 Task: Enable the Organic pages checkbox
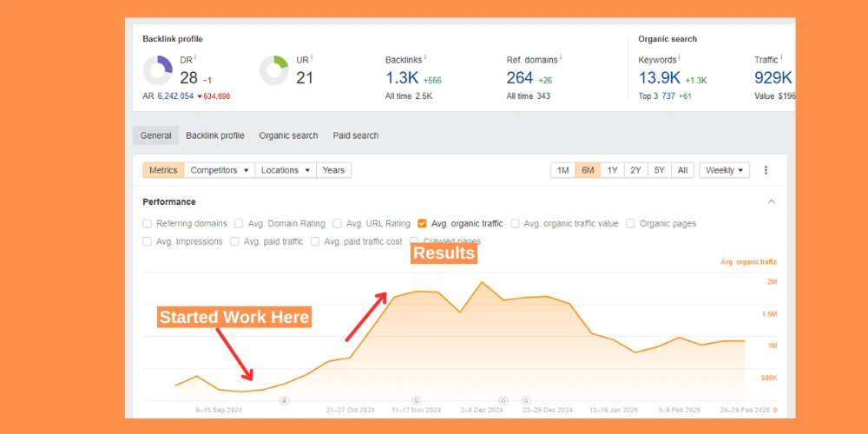[630, 224]
